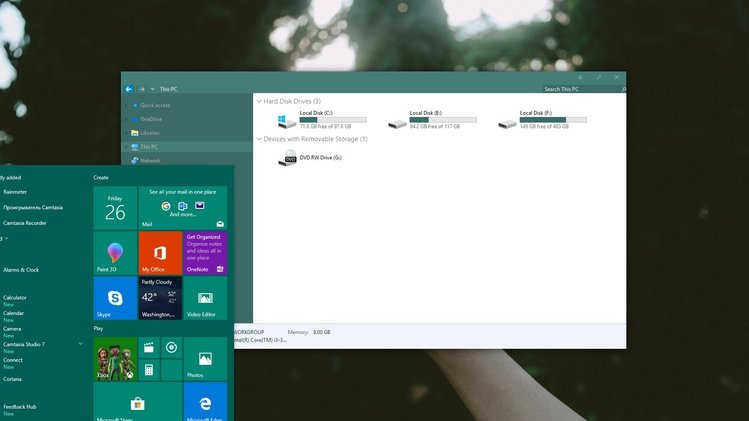Select Network in navigation pane
This screenshot has width=749, height=421.
150,161
